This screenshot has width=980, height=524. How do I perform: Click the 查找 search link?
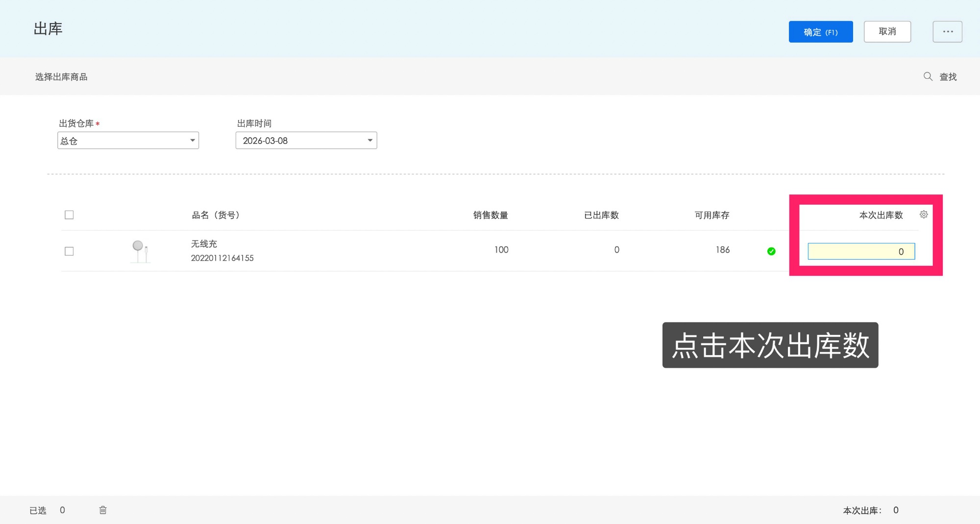click(948, 76)
